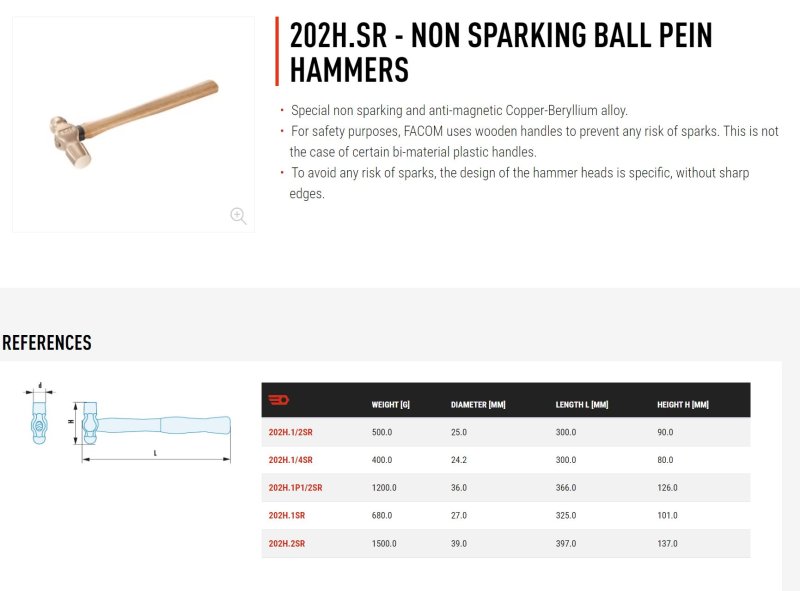Open reference 202H.1P1/2SR
The image size is (800, 591).
pos(295,488)
